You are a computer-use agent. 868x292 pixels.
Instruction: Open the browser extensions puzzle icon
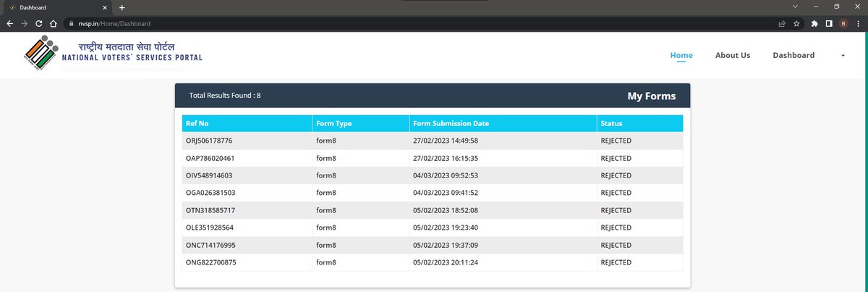coord(814,23)
